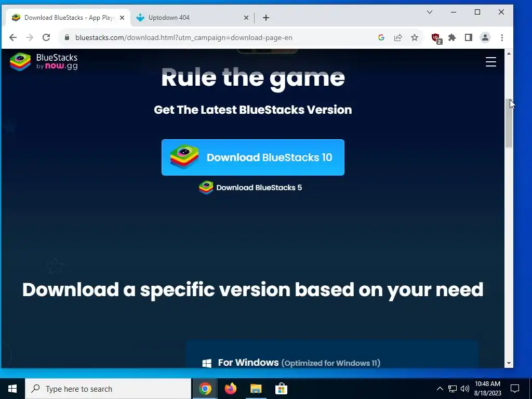Click the Chrome taskbar icon

tap(205, 389)
